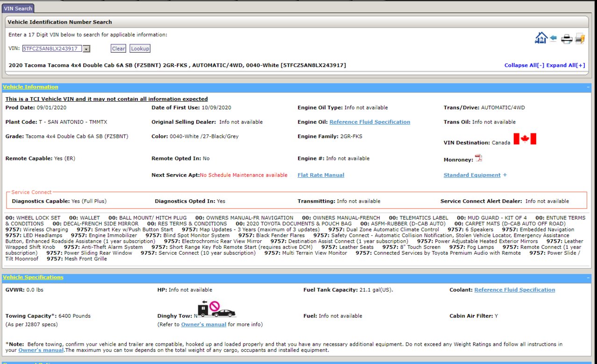Screen dimensions: 597x364
Task: Click the blue back arrow icon
Action: [553, 39]
